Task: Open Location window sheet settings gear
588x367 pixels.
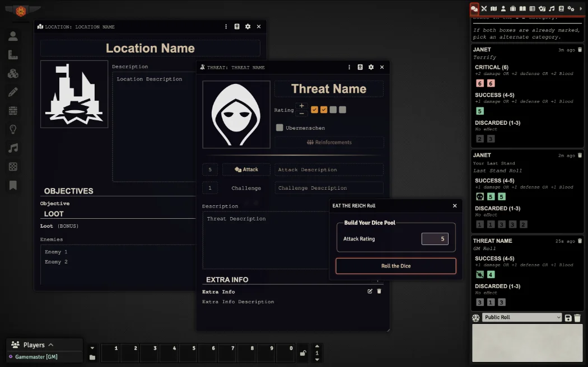Action: coord(248,27)
